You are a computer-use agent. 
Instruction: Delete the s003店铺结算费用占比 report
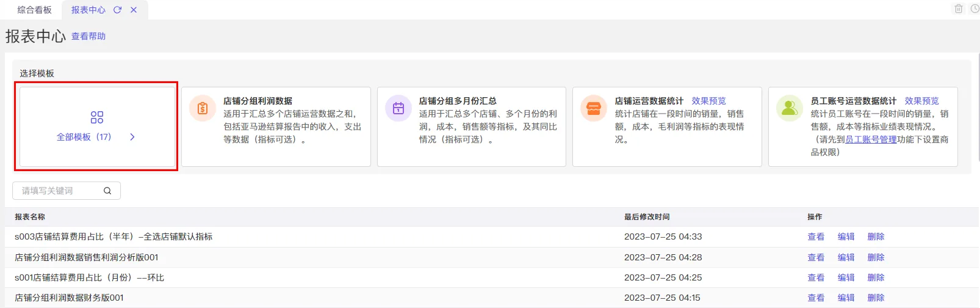[x=876, y=237]
